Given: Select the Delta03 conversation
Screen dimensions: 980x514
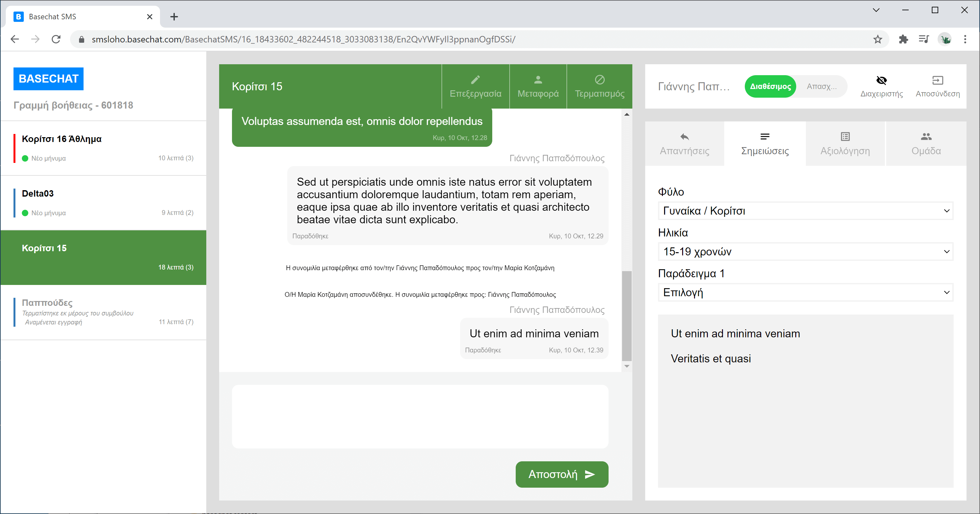Looking at the screenshot, I should pyautogui.click(x=103, y=203).
